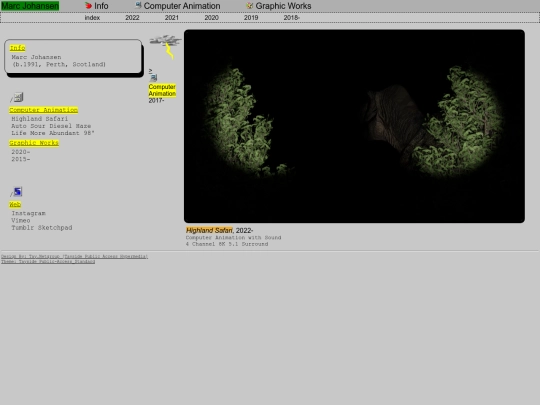Click the text "(b.1991, Perth, Scotland)"
This screenshot has width=540, height=405.
[59, 64]
